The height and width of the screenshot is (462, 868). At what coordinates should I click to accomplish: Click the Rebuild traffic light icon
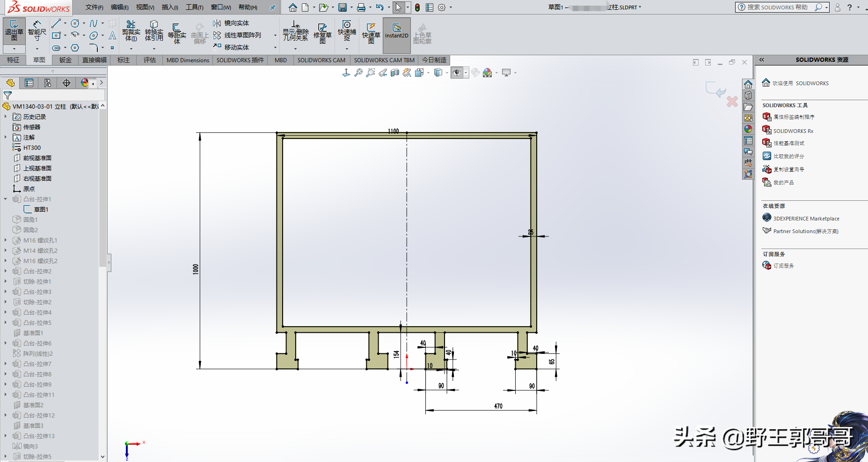(x=417, y=7)
